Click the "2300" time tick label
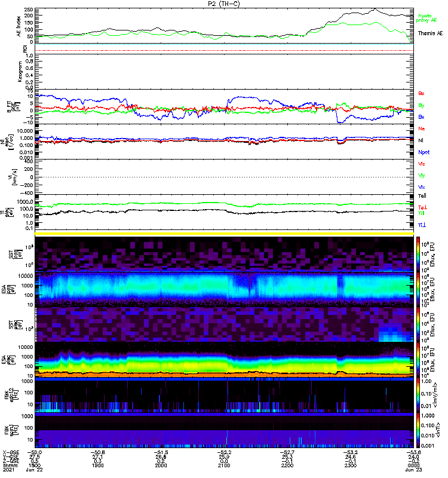Viewport: 448px width, 478px height. (350, 465)
